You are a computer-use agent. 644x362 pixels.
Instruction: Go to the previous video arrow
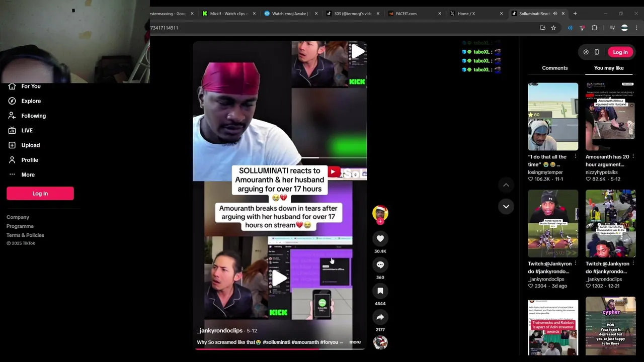pyautogui.click(x=506, y=185)
